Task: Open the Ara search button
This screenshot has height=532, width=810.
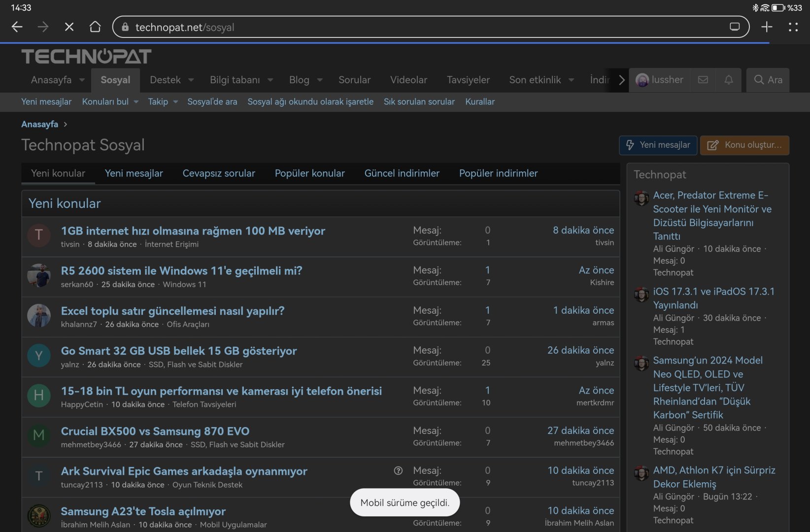Action: 768,80
